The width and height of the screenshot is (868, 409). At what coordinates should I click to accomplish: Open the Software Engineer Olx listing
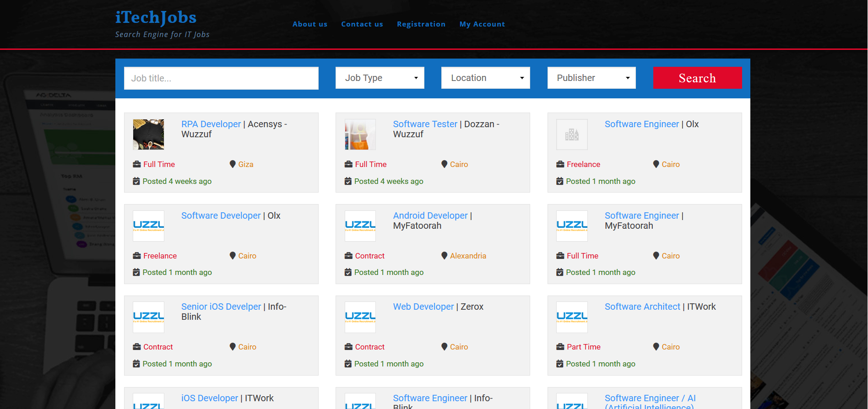[x=642, y=124]
